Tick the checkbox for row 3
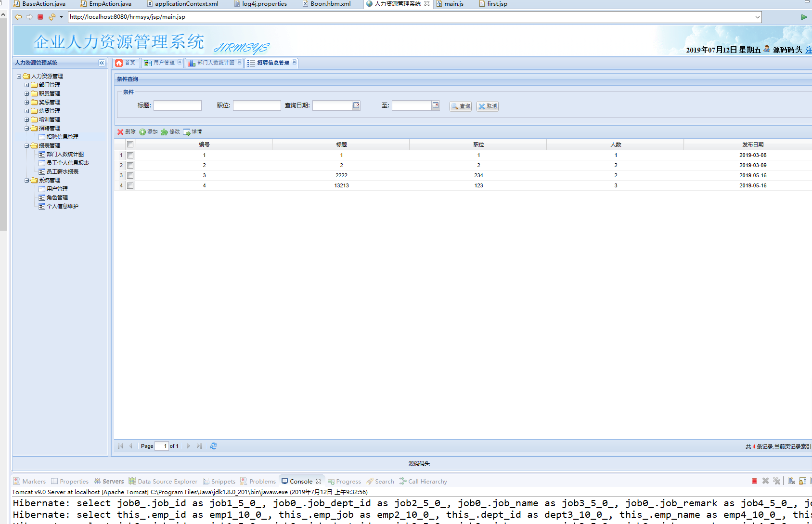 pos(130,175)
